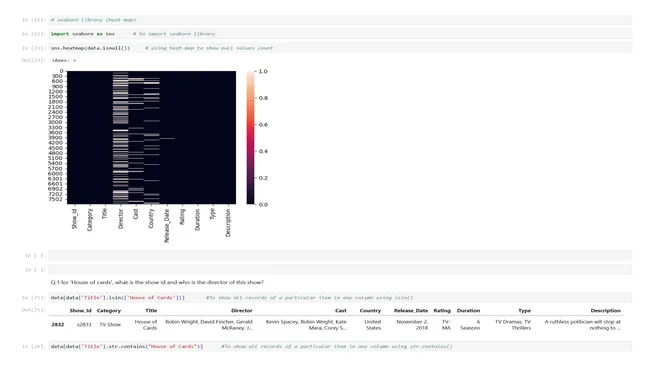Click the TV Dramas, TV Thrillers type cell
The image size is (650, 366).
pyautogui.click(x=513, y=325)
